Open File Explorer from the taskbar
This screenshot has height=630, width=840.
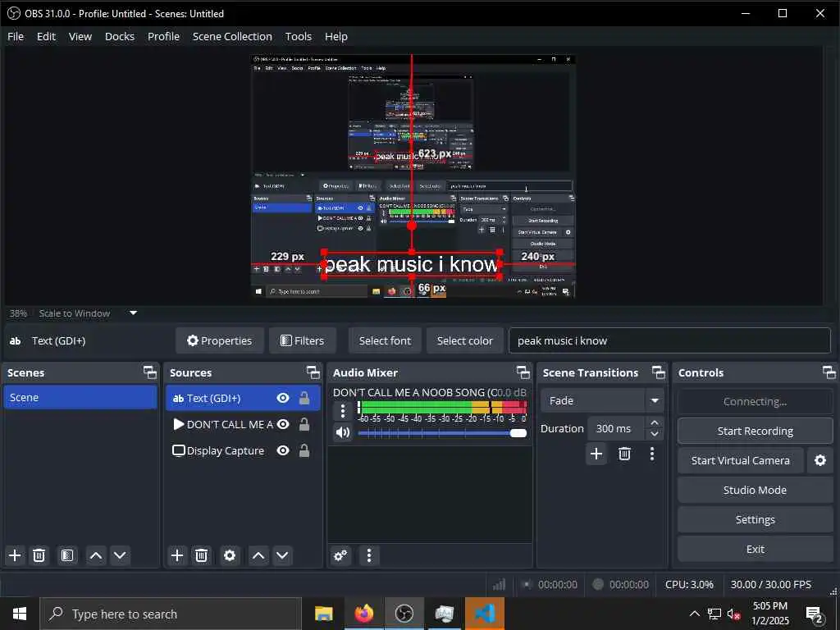pyautogui.click(x=323, y=614)
